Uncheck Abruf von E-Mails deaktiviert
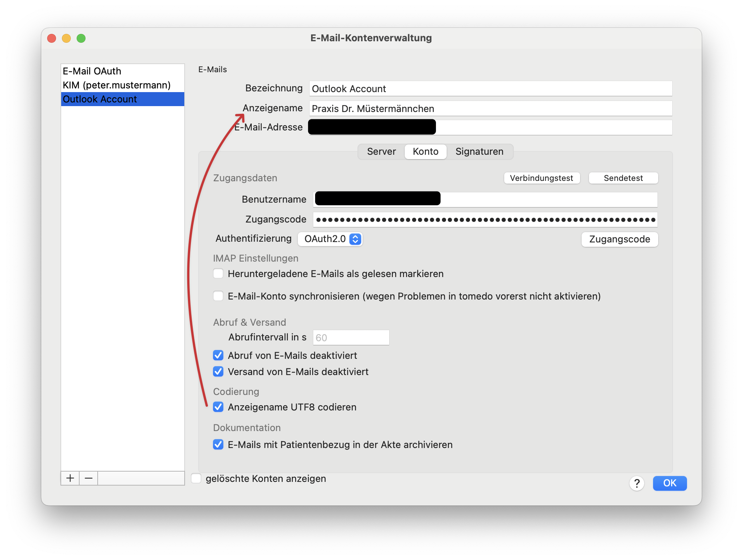The width and height of the screenshot is (743, 560). pyautogui.click(x=218, y=356)
